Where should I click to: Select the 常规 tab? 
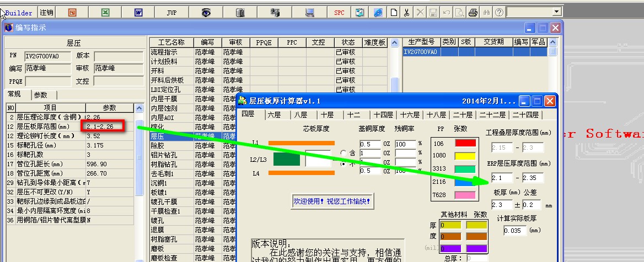[14, 94]
